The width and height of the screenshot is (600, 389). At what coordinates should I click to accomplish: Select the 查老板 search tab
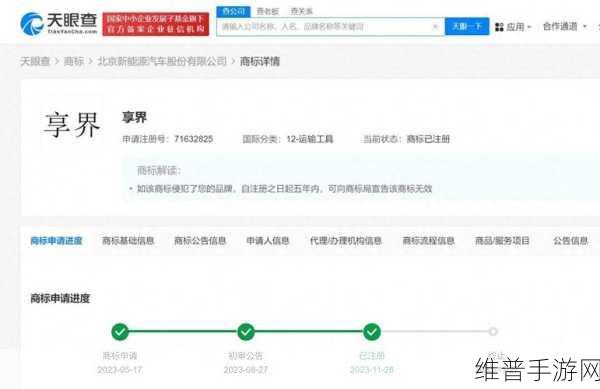268,11
